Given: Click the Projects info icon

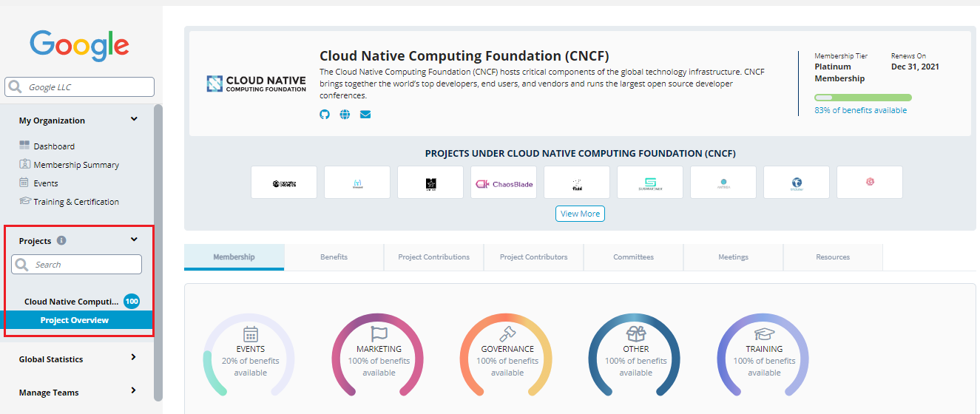Looking at the screenshot, I should point(61,240).
